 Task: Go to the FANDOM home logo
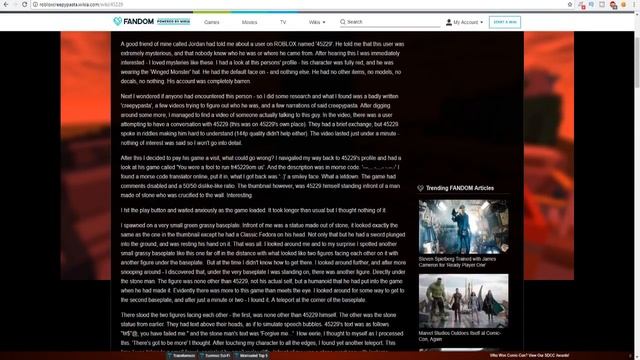[133, 21]
